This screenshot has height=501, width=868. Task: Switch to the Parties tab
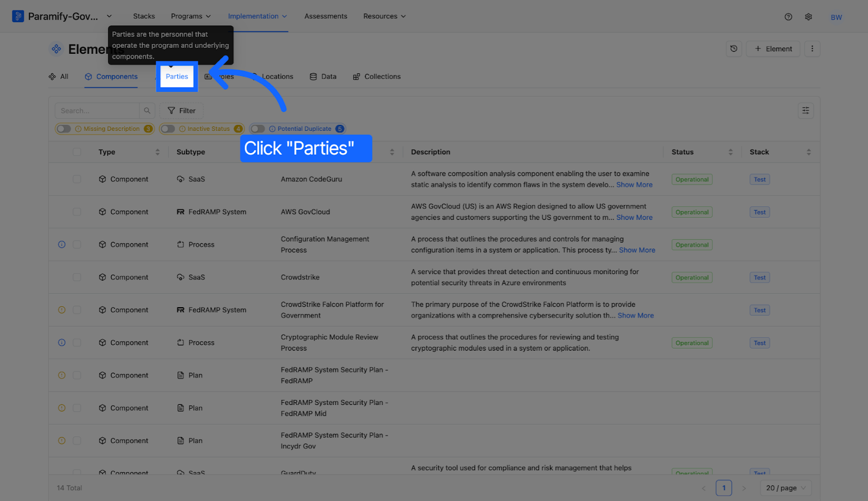pos(177,77)
